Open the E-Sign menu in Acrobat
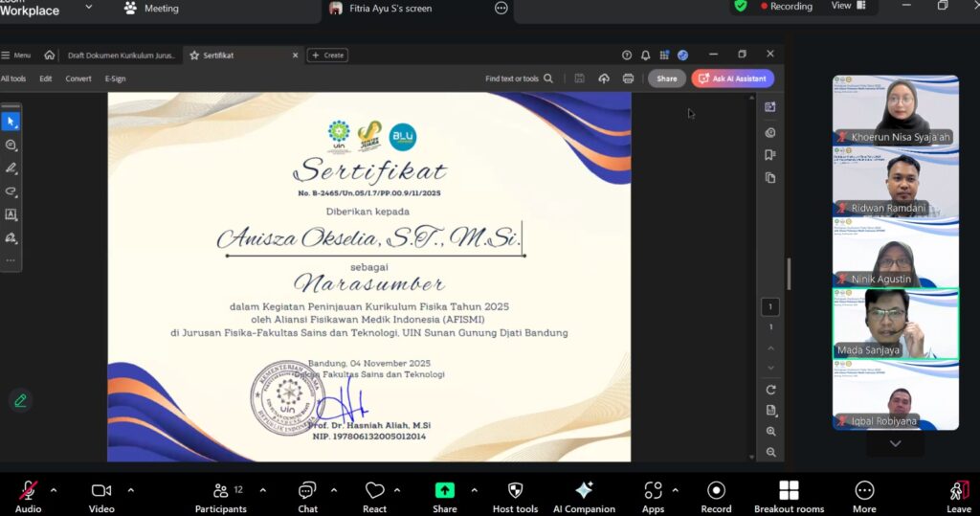Image resolution: width=980 pixels, height=516 pixels. pos(115,79)
